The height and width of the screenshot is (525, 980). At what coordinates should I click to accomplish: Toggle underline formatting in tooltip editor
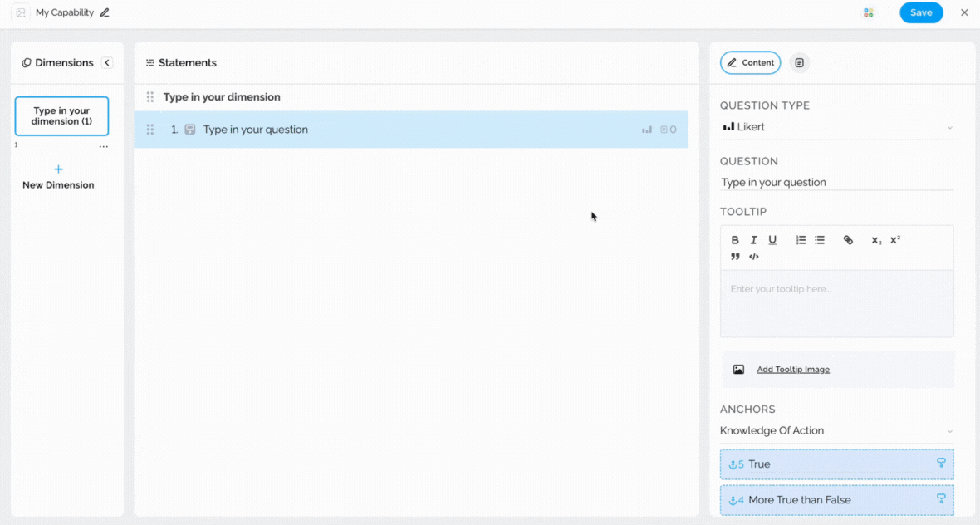click(772, 240)
